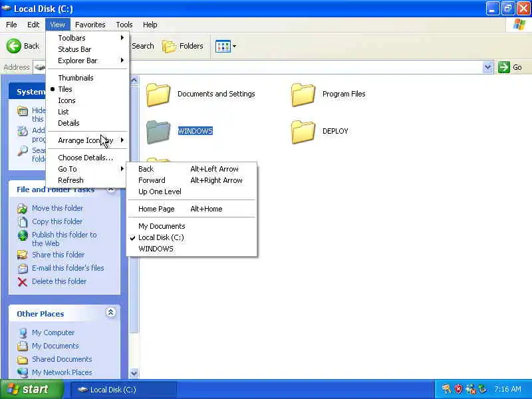The image size is (532, 399).
Task: Click the red security shield tray icon
Action: pos(459,389)
